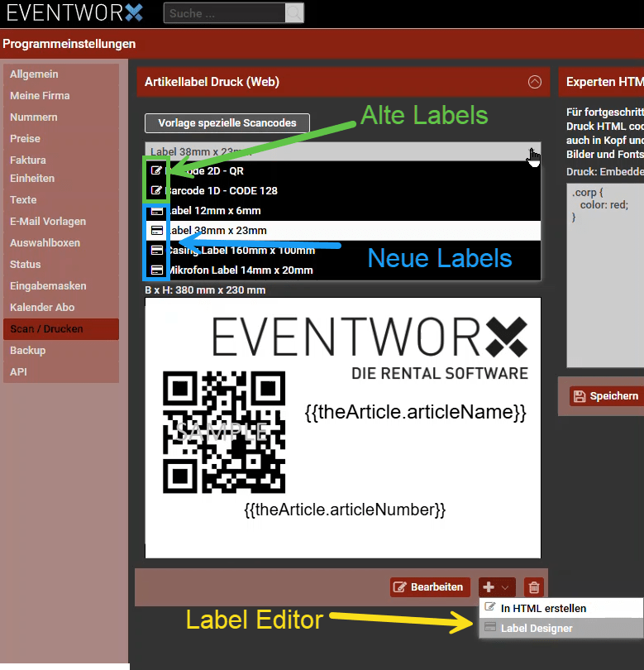The width and height of the screenshot is (644, 670).
Task: Click label icon beside Label 12mm x 6mm
Action: (156, 211)
